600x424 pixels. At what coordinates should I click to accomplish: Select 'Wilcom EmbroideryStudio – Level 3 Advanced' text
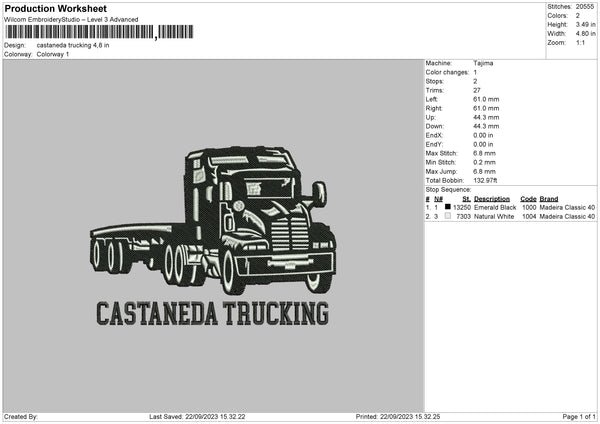point(71,20)
